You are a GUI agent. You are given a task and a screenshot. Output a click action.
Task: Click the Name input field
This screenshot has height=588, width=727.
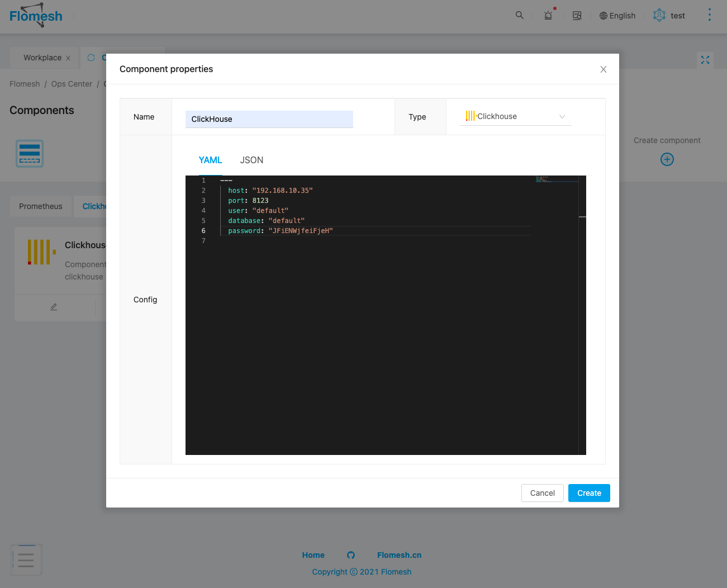(x=269, y=119)
